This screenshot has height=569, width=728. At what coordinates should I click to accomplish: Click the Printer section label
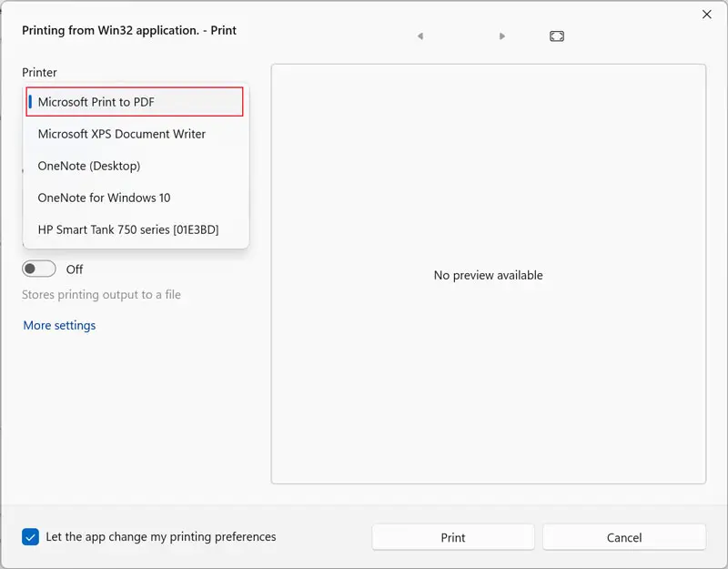39,72
